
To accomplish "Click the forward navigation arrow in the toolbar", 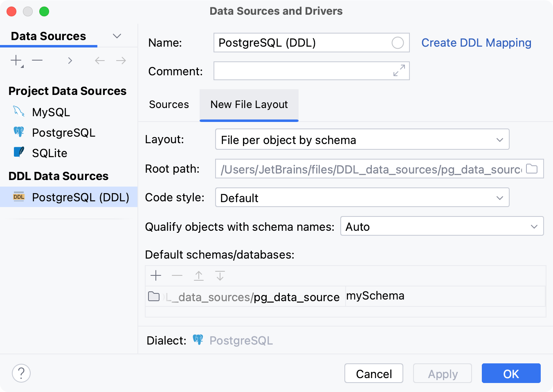I will (x=120, y=60).
